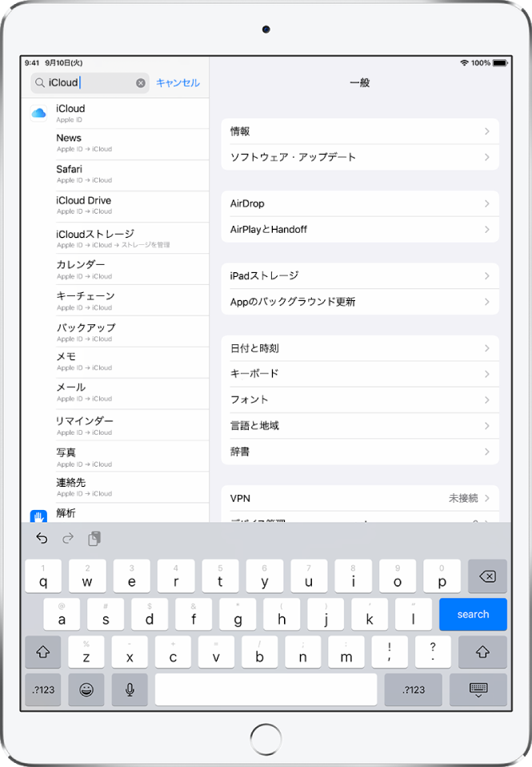Viewport: 532px width, 767px height.
Task: Open AirPlayとHandoff row chevron
Action: tap(487, 230)
